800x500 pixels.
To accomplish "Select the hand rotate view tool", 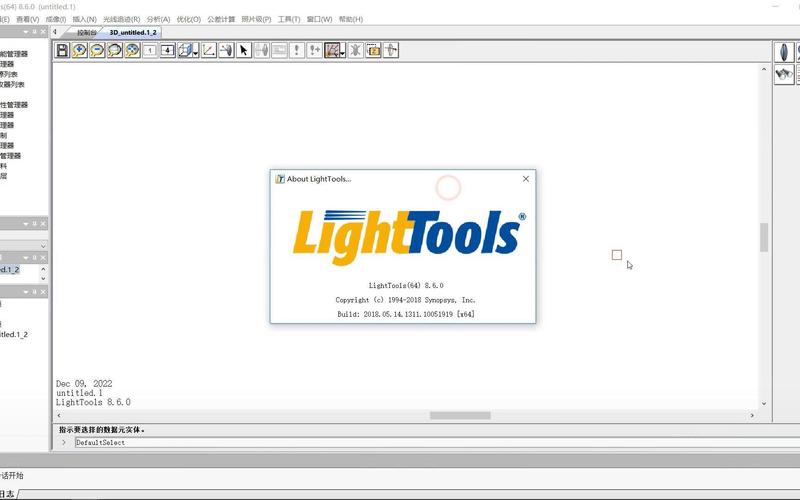I will point(227,50).
